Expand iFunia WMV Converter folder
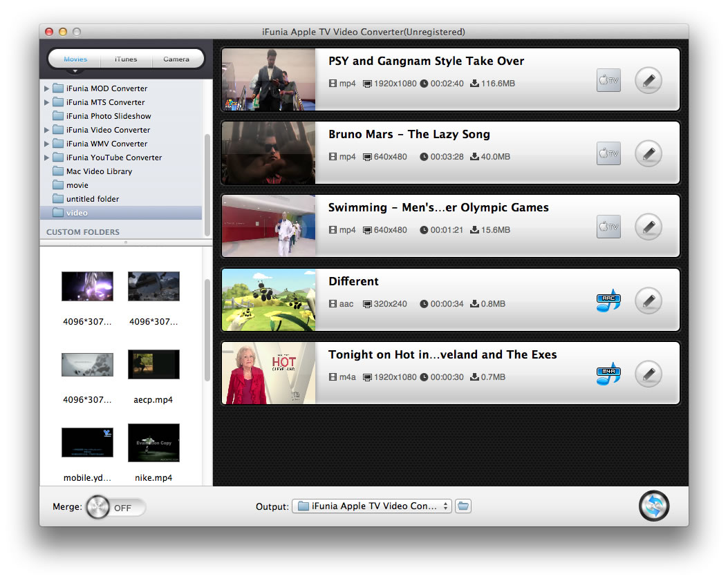This screenshot has width=728, height=581. pos(46,144)
